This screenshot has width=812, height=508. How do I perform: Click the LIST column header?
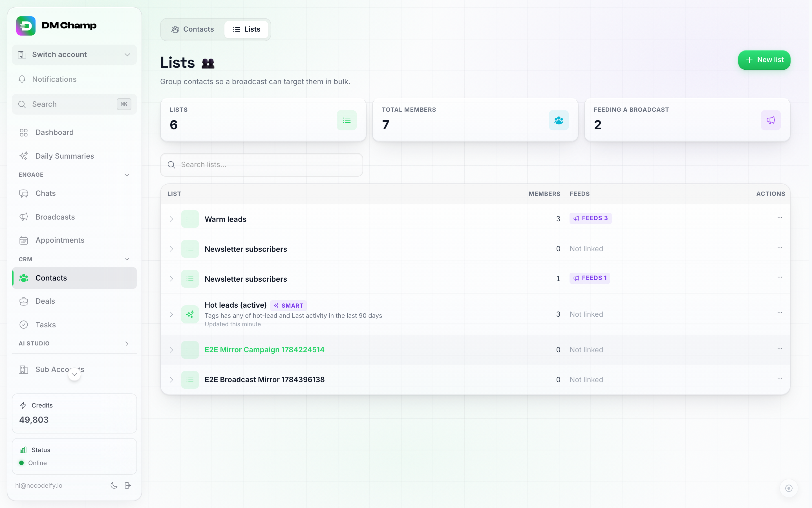[174, 194]
